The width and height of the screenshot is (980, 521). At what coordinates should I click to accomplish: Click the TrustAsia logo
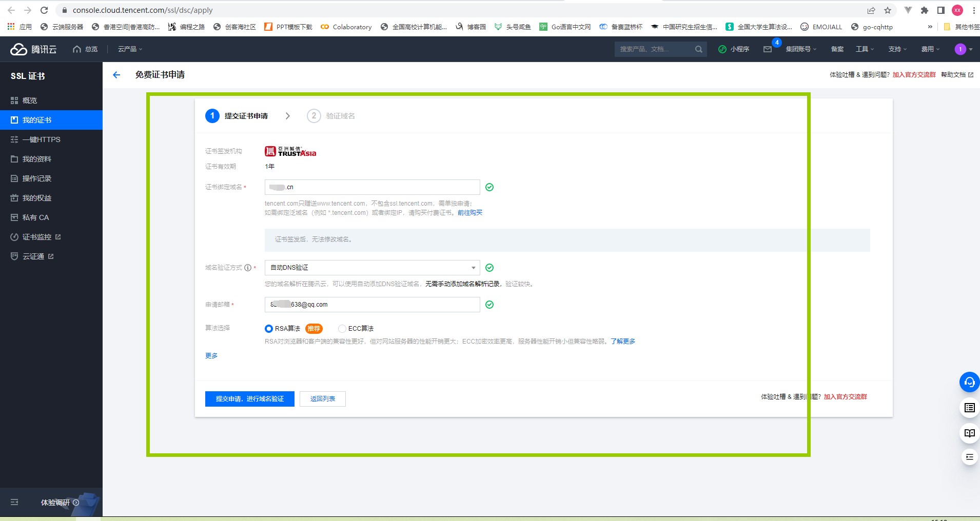point(290,151)
